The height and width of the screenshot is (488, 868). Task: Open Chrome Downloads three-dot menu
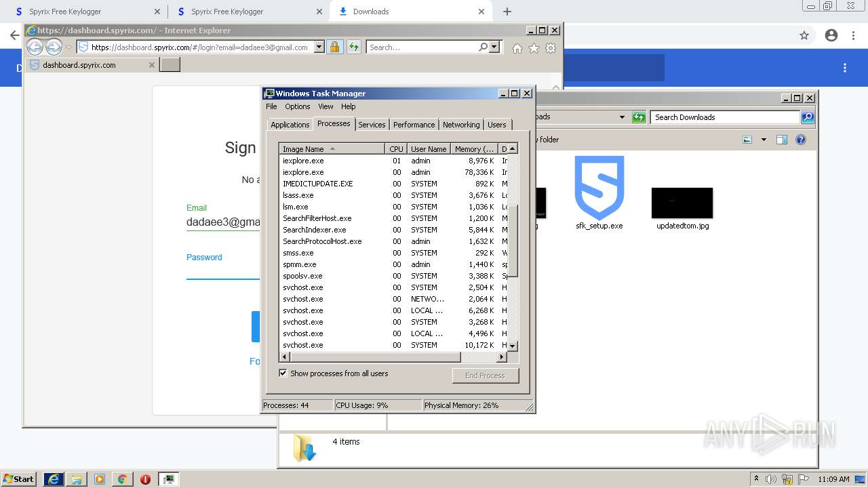pos(845,68)
